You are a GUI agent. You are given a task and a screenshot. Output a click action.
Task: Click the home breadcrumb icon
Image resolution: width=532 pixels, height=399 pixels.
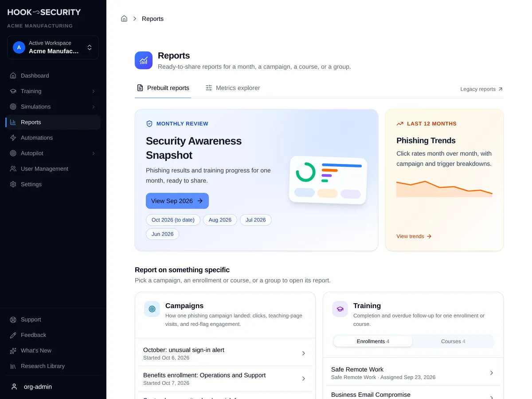point(124,19)
